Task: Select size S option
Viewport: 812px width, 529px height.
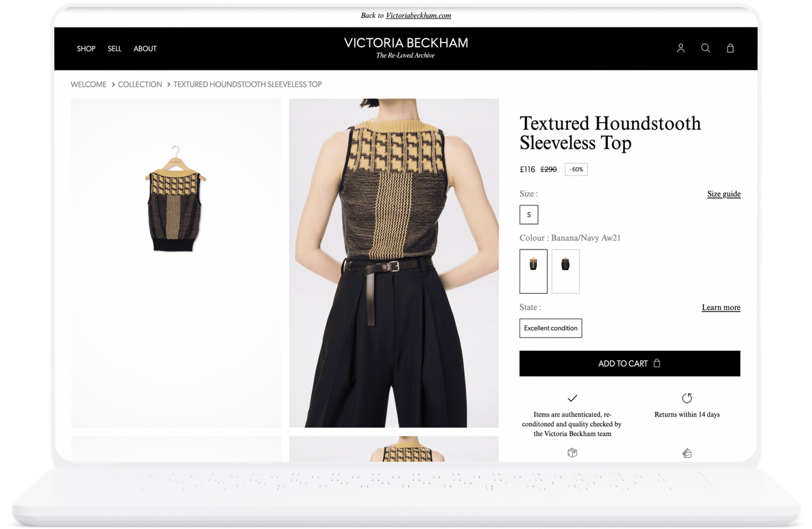Action: coord(529,214)
